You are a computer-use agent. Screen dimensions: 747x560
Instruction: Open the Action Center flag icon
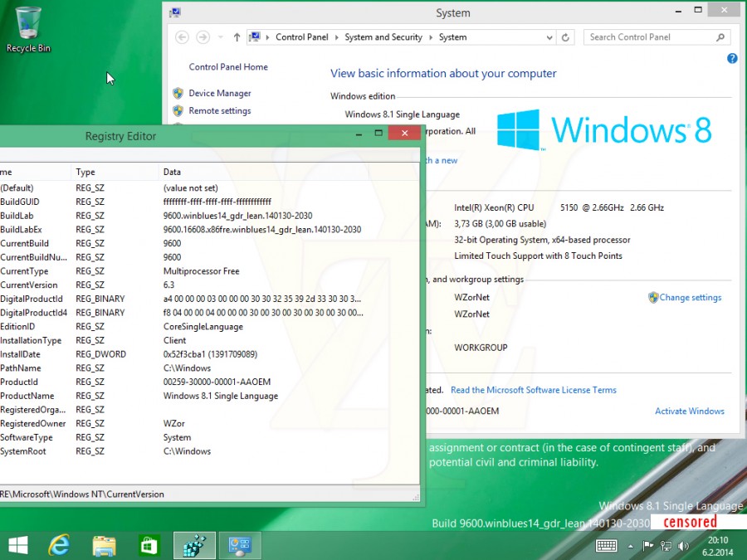pos(648,546)
